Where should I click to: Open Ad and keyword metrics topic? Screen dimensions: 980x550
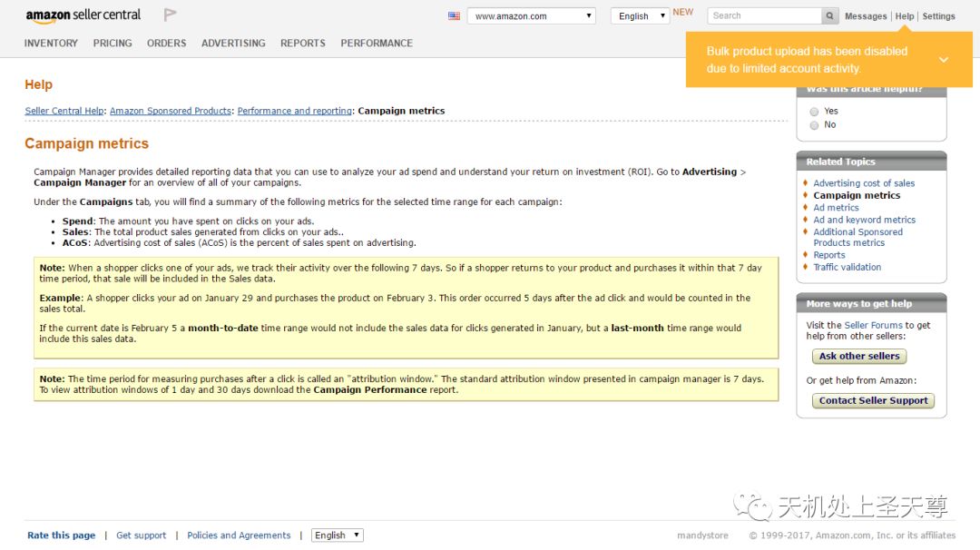865,220
